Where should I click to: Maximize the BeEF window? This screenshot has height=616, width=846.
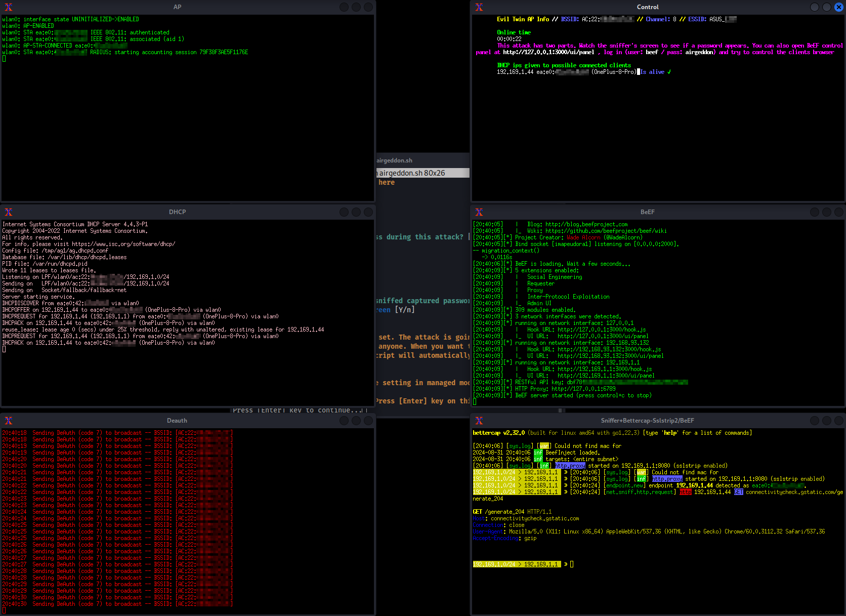click(x=826, y=212)
